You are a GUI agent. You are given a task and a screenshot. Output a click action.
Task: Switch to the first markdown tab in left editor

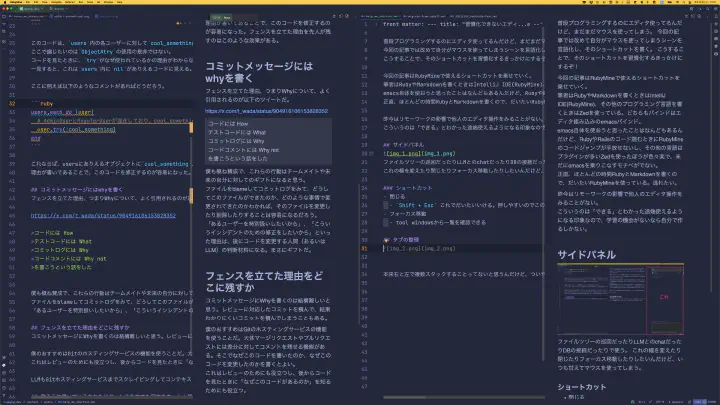[26, 17]
